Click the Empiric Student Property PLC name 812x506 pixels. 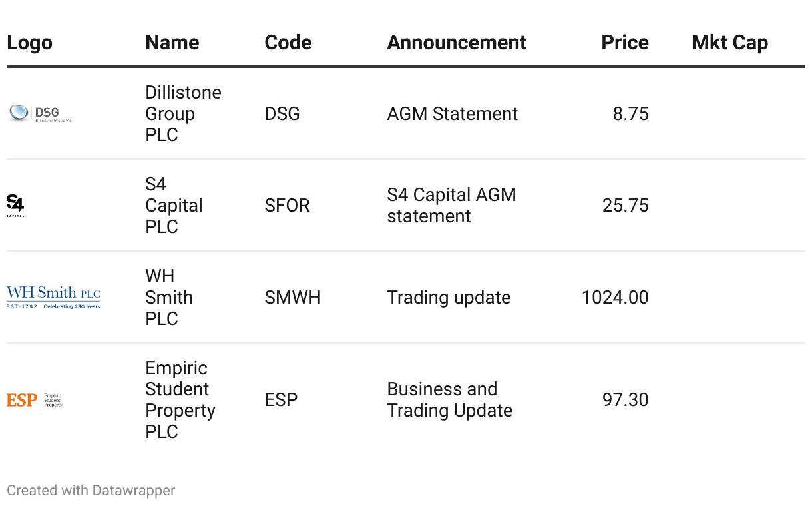click(180, 399)
